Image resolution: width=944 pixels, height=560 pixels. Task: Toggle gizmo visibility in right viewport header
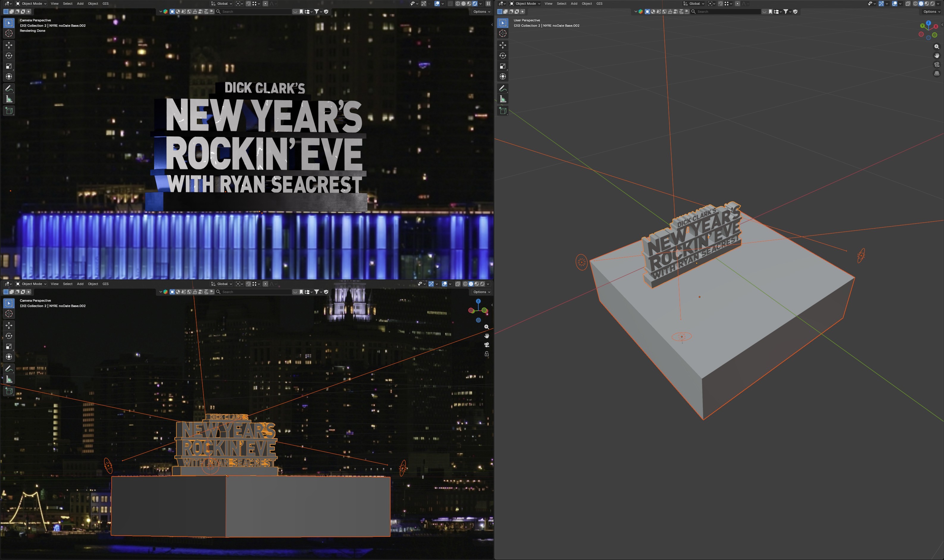(881, 3)
